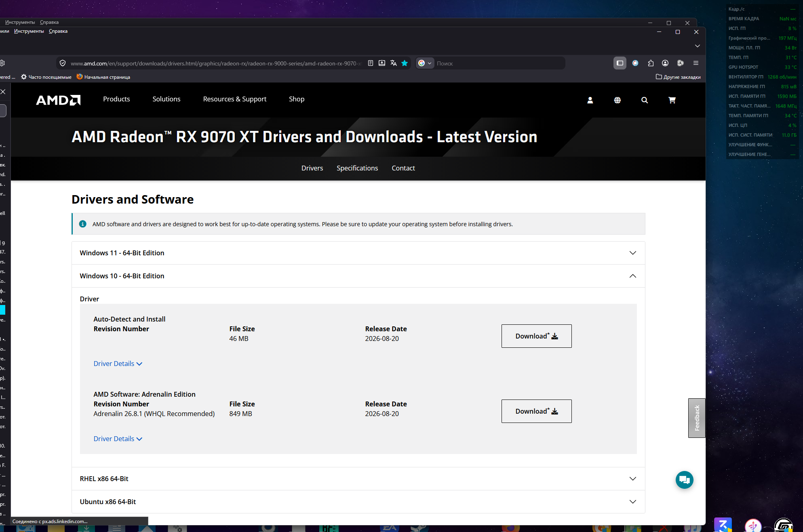Switch to the Drivers tab

click(x=312, y=168)
